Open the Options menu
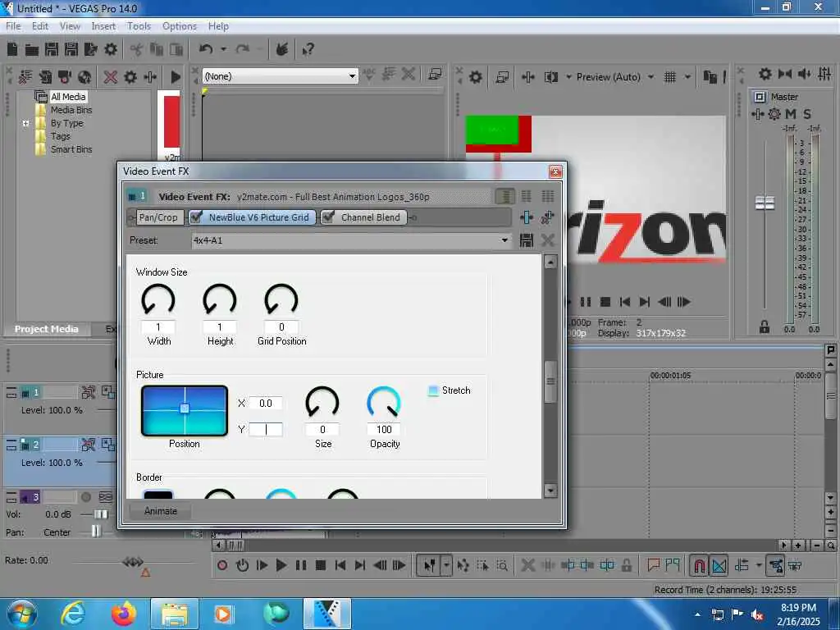 point(180,26)
